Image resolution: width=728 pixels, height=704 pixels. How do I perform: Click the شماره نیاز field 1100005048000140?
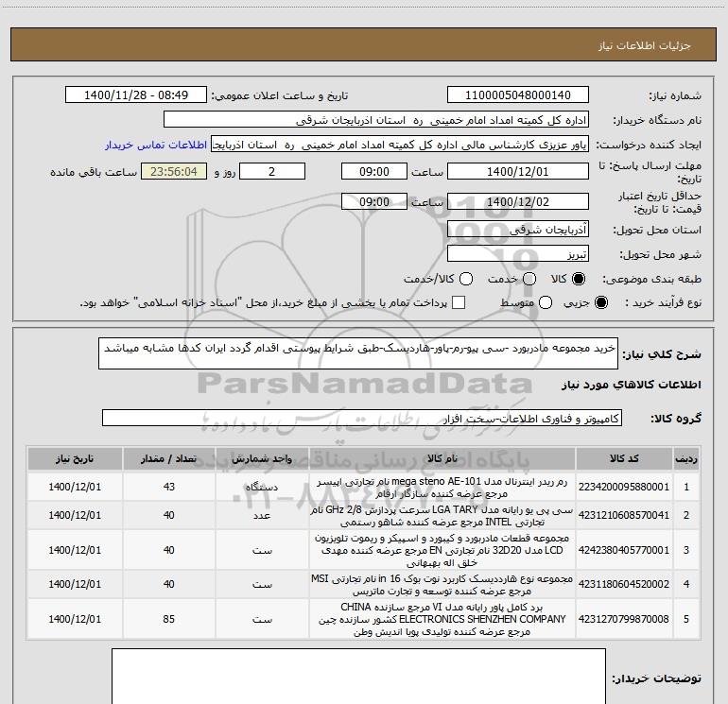point(518,95)
